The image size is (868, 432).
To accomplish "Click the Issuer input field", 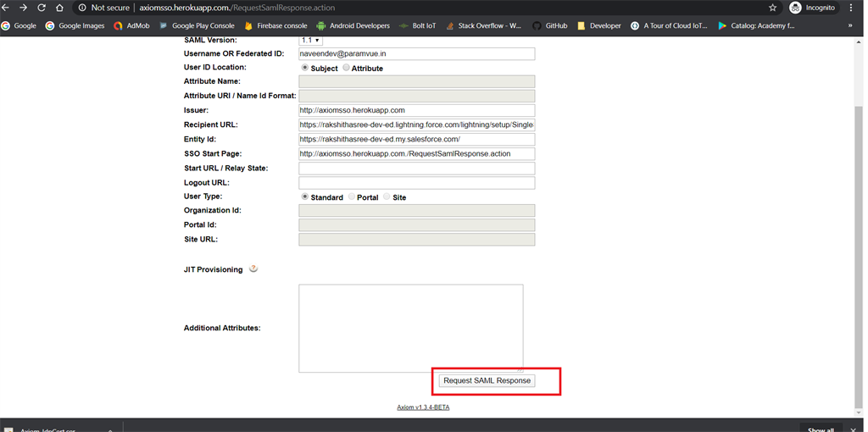I will [x=417, y=110].
